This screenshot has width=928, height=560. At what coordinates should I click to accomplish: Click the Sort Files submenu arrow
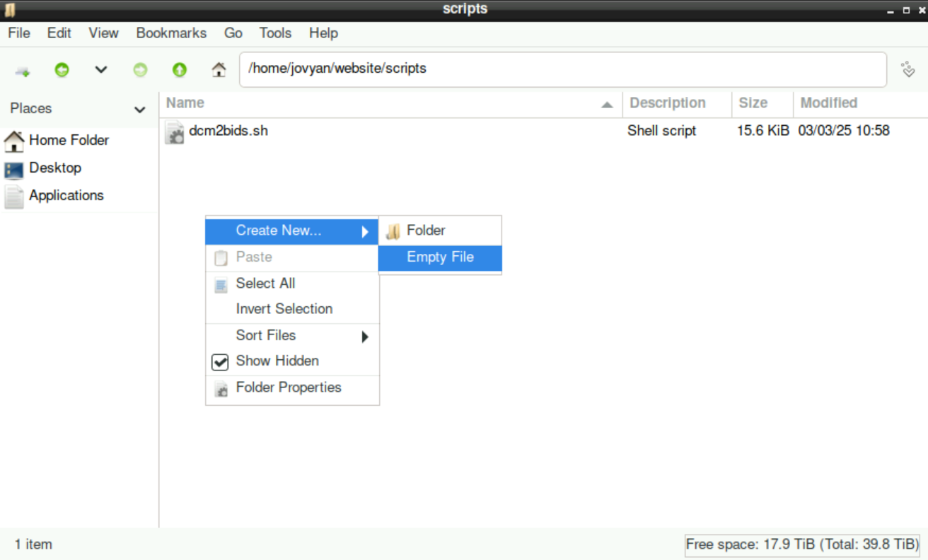point(365,337)
